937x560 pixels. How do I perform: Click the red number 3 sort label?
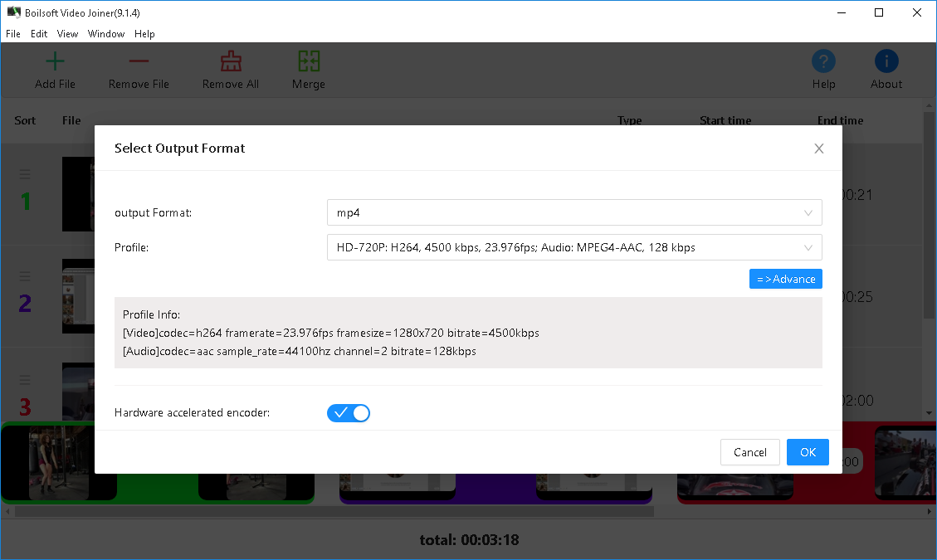(25, 407)
